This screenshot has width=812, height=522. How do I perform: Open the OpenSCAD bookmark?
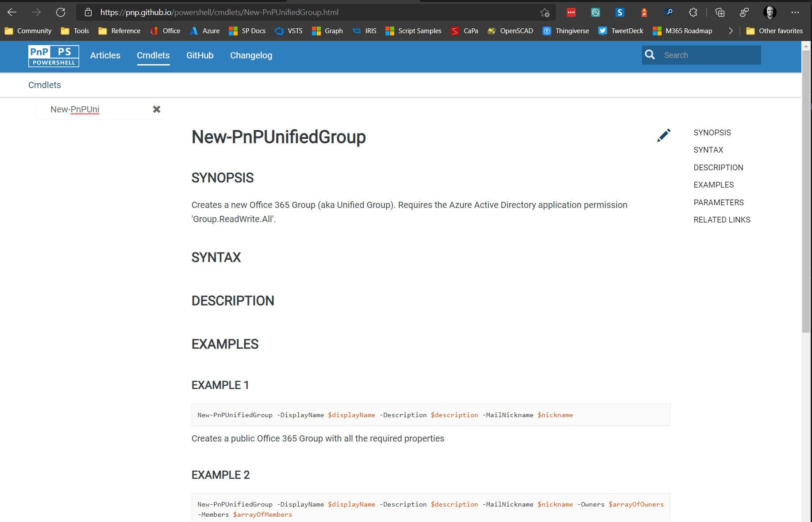510,31
